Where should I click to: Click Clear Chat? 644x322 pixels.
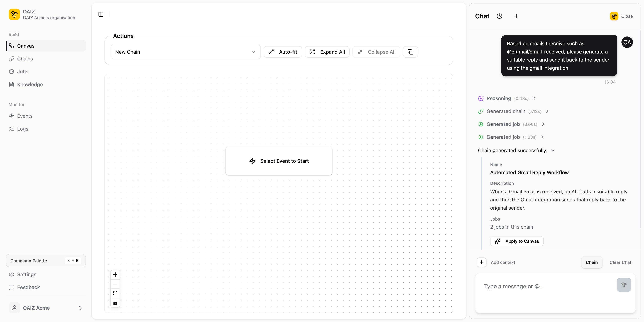pyautogui.click(x=621, y=262)
